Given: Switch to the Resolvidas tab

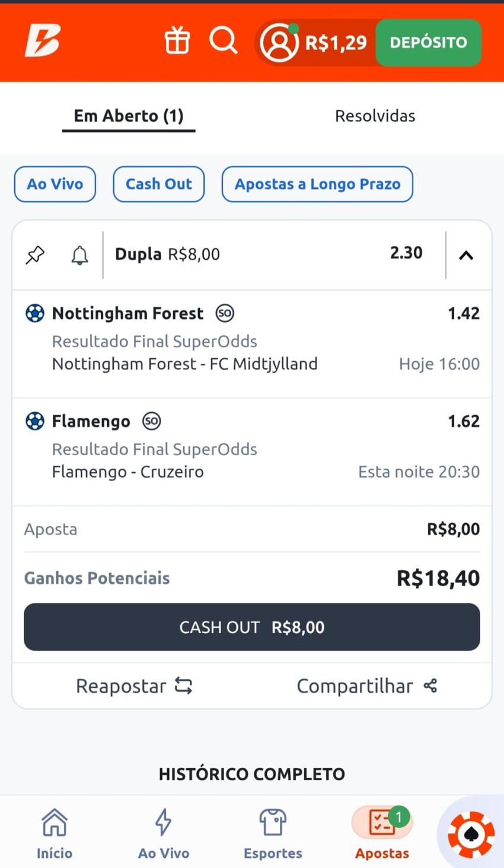Looking at the screenshot, I should (375, 116).
